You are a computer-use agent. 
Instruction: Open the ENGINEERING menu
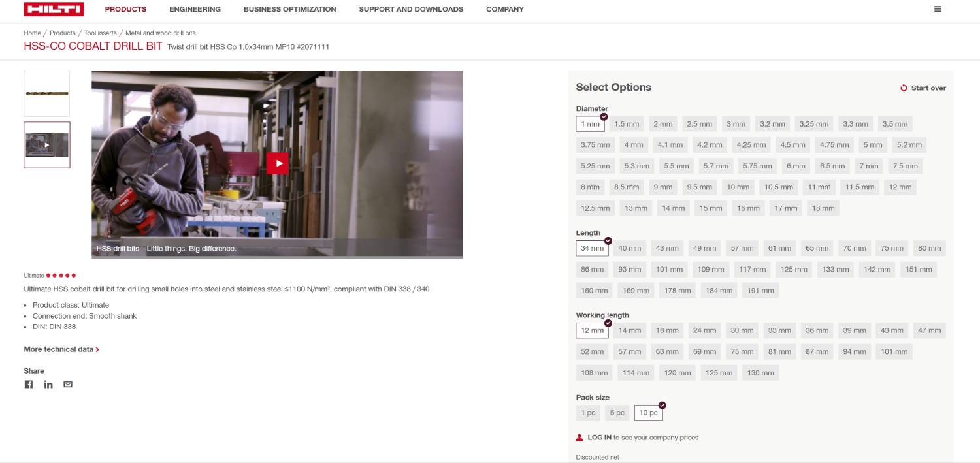coord(195,9)
